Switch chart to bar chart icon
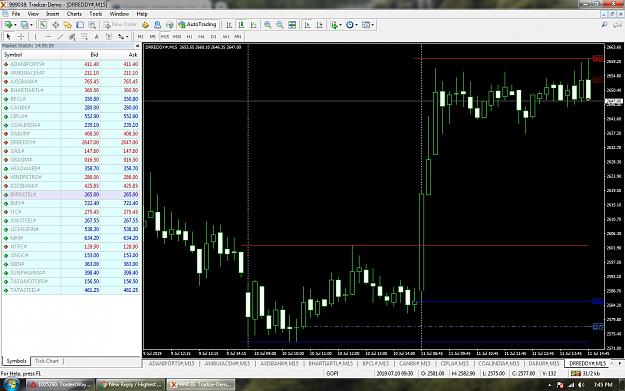The width and height of the screenshot is (625, 391). tap(229, 25)
